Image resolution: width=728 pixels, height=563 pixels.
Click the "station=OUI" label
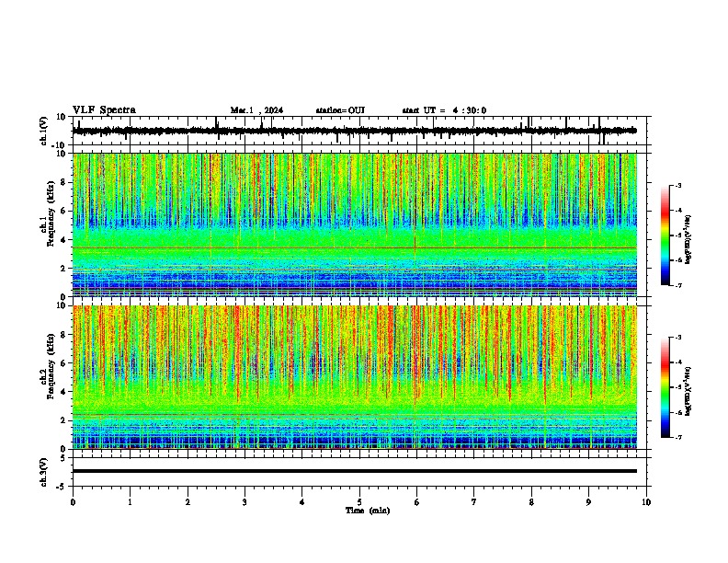340,110
